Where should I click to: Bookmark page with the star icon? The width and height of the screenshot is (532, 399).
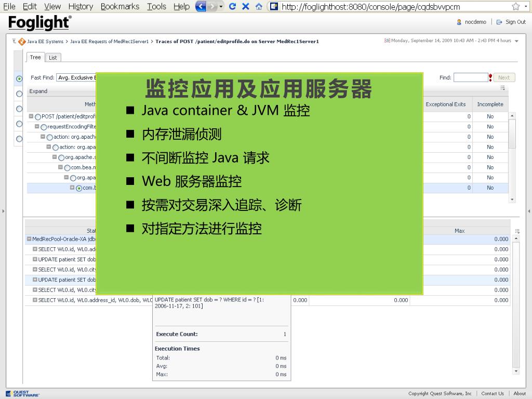[x=516, y=6]
